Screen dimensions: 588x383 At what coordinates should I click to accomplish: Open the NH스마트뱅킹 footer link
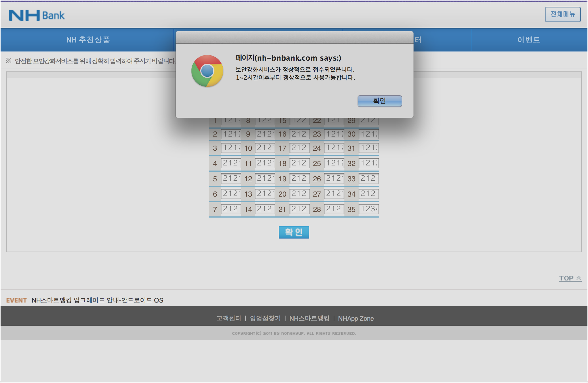tap(309, 318)
